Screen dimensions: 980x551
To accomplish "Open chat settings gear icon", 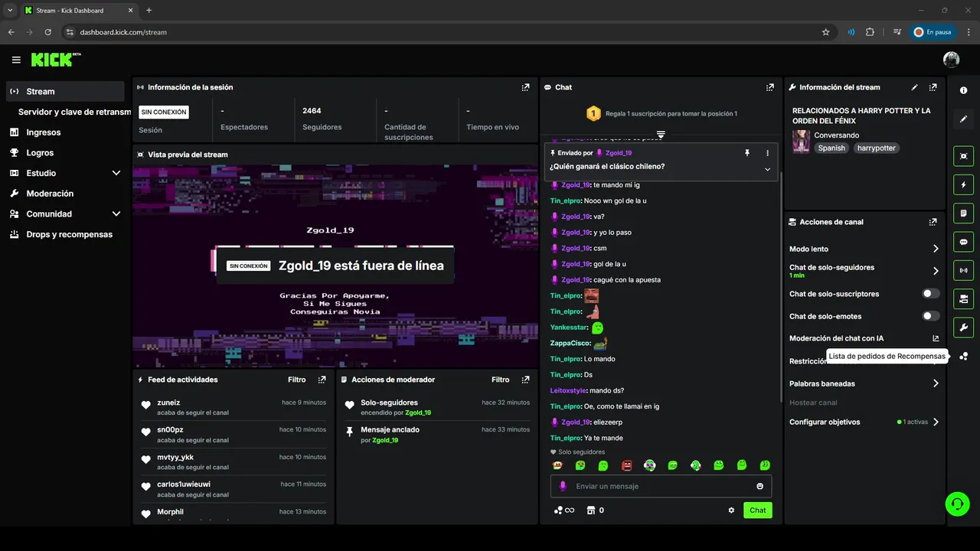I will click(731, 510).
